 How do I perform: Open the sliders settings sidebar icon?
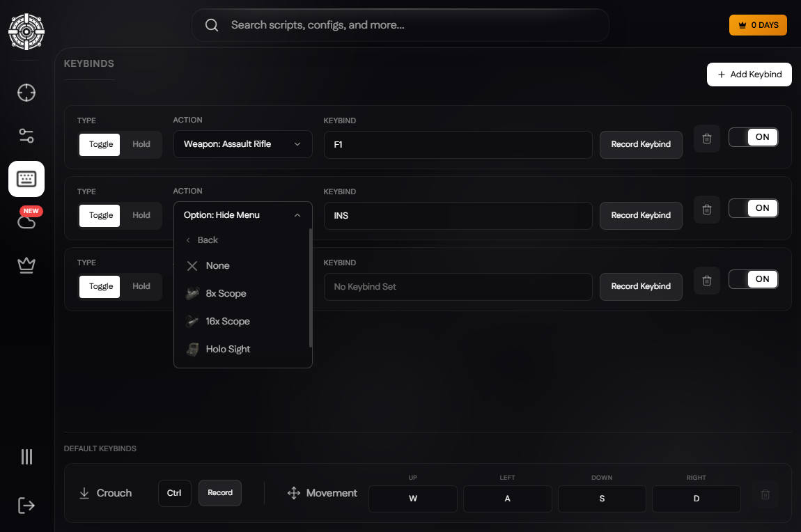pos(26,136)
